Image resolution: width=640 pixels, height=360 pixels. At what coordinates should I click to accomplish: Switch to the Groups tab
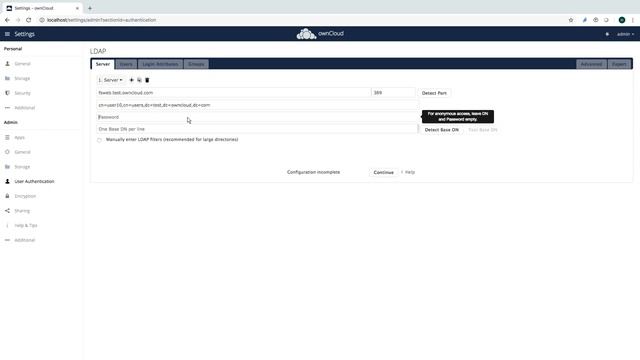[196, 64]
